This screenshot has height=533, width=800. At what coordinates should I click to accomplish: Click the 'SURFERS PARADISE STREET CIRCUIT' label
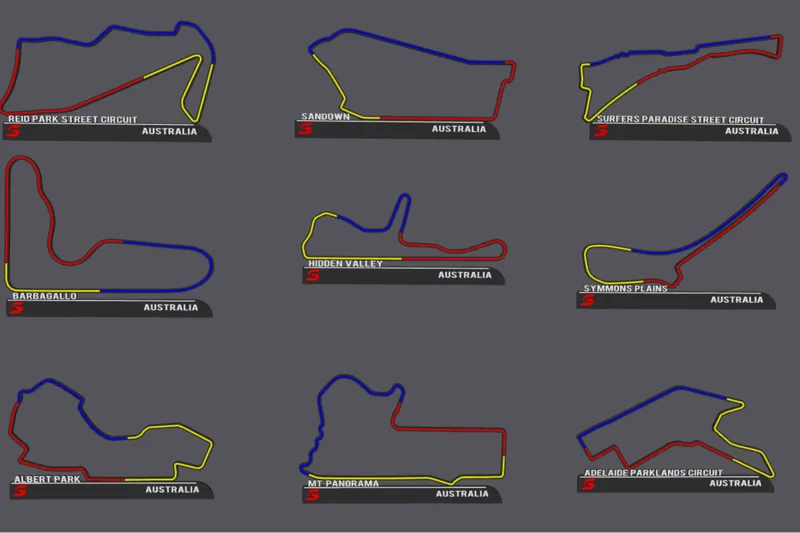click(681, 119)
